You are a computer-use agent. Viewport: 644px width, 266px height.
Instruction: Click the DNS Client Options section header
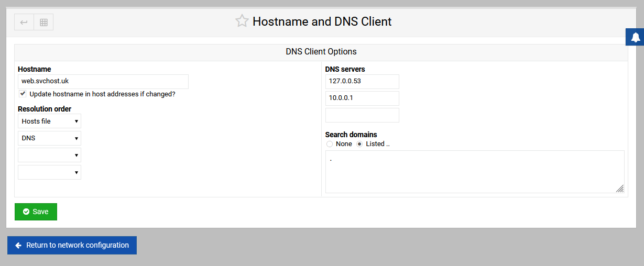(321, 52)
